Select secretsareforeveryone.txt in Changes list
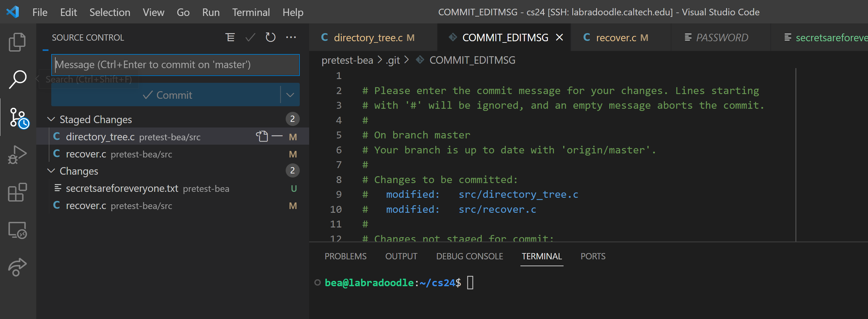This screenshot has height=319, width=868. pyautogui.click(x=122, y=188)
